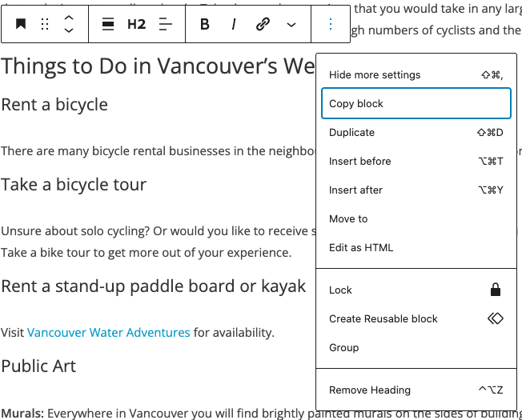Image resolution: width=522 pixels, height=420 pixels.
Task: Click the Heading block type bookmark icon
Action: click(21, 24)
